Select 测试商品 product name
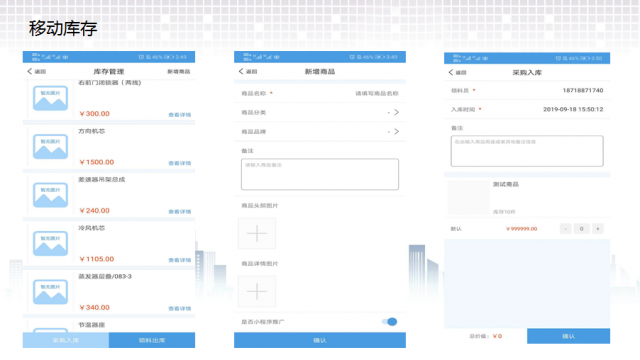 (x=505, y=184)
